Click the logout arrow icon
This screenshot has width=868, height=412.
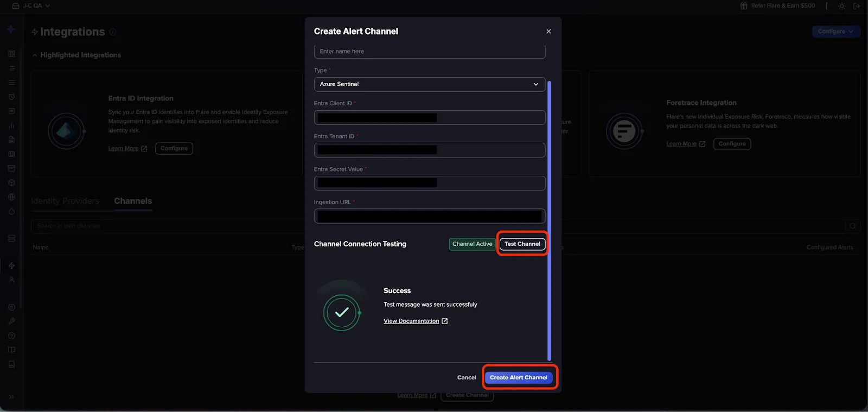(857, 6)
